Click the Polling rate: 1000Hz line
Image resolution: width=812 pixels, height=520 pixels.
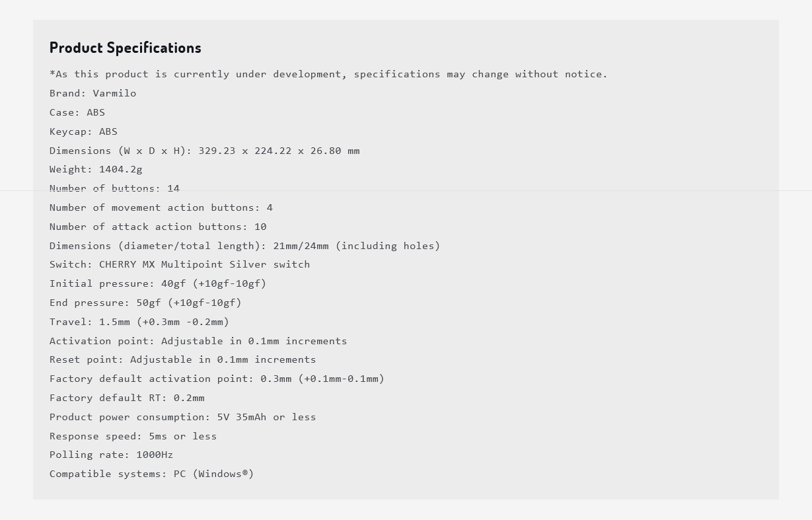pyautogui.click(x=111, y=455)
